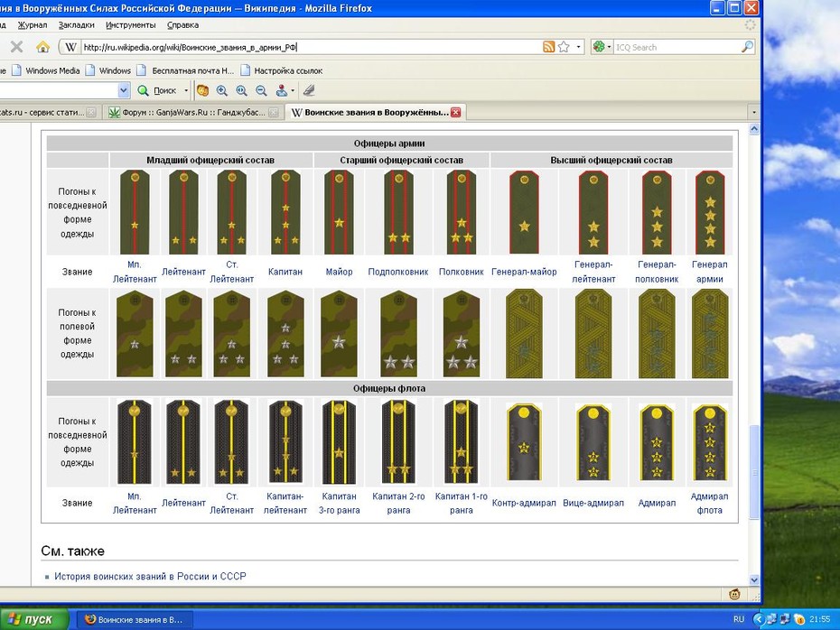Open the Генерал-майор rank link
The image size is (840, 630).
pyautogui.click(x=524, y=272)
